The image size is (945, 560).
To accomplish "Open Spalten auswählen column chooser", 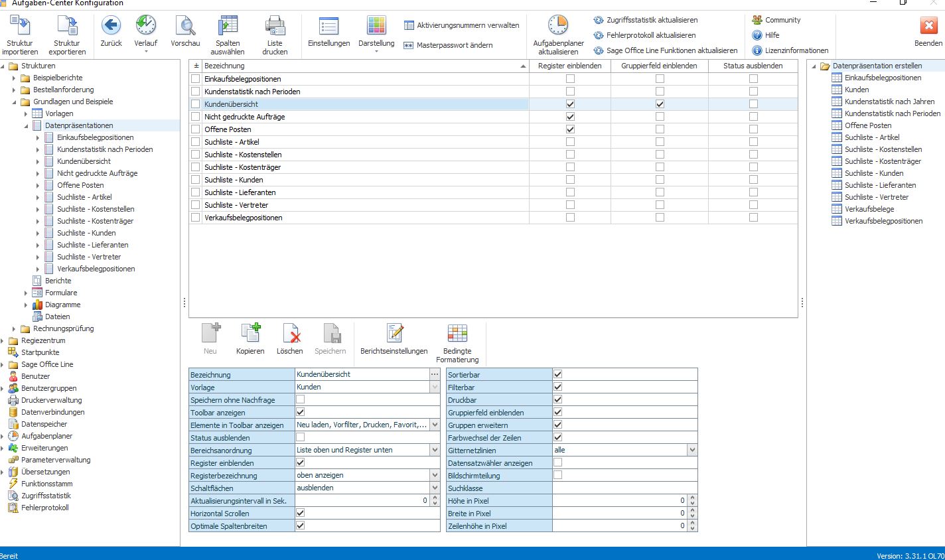I will 228,25.
